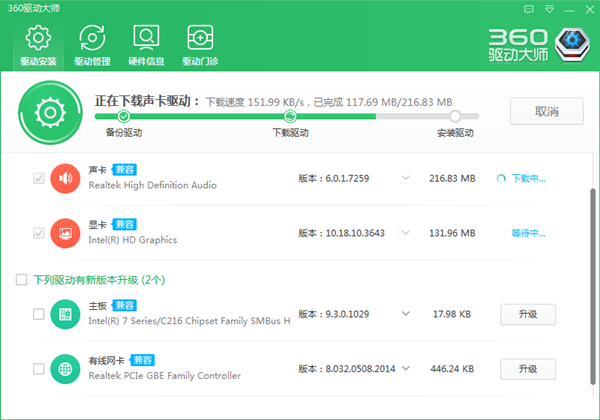Click the 下载中 status link for sound card

coord(526,179)
